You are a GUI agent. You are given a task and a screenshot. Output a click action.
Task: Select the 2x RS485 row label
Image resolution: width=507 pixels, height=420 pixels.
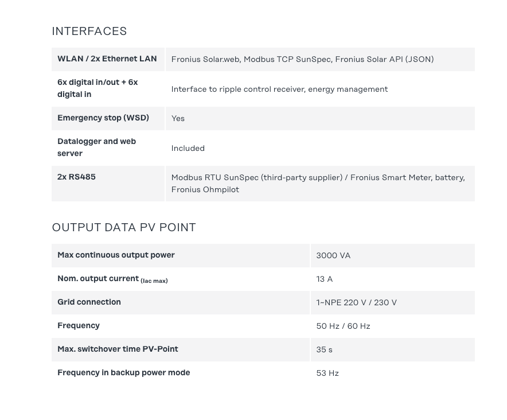coord(76,177)
